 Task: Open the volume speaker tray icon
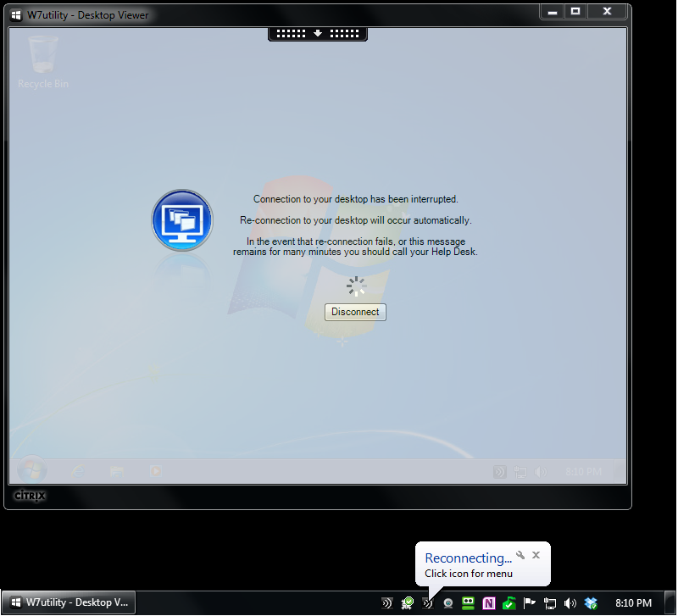570,603
